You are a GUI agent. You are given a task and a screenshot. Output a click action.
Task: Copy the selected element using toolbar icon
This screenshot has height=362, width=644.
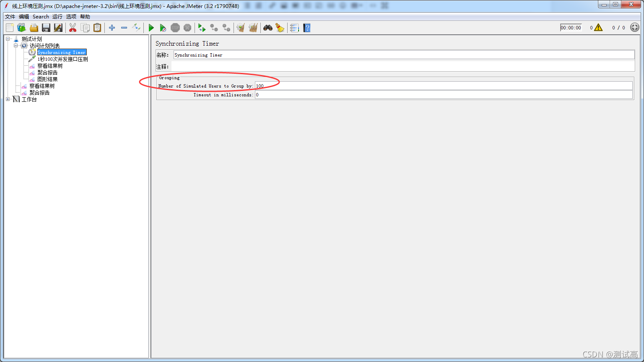(85, 28)
